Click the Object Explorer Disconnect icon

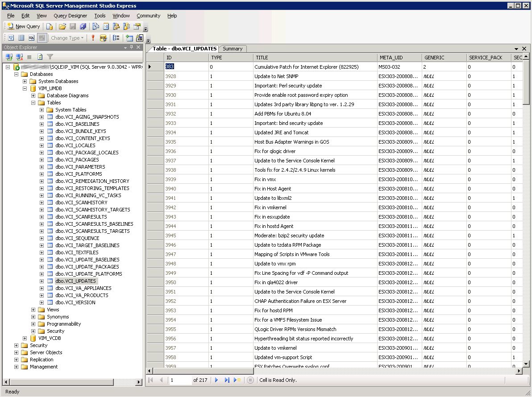pos(19,57)
